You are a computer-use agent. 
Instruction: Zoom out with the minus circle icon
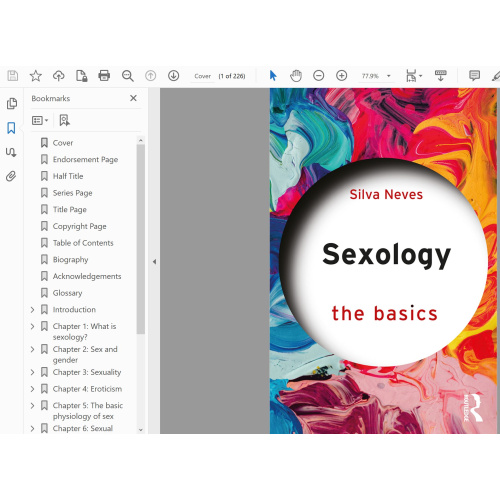tap(319, 76)
